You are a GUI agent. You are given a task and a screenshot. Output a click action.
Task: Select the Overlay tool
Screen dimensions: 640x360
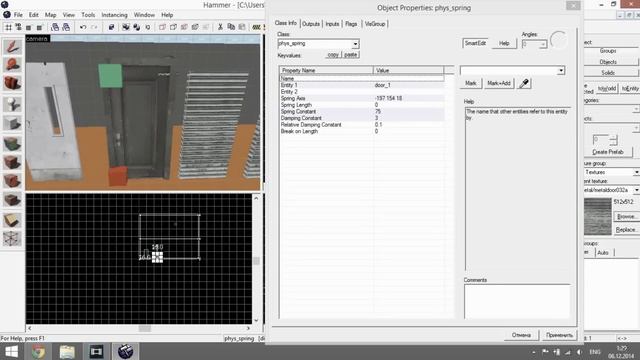[x=12, y=200]
